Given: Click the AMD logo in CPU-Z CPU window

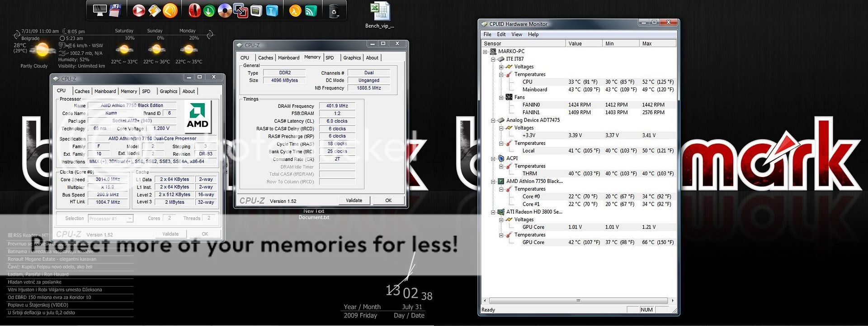Looking at the screenshot, I should point(198,116).
